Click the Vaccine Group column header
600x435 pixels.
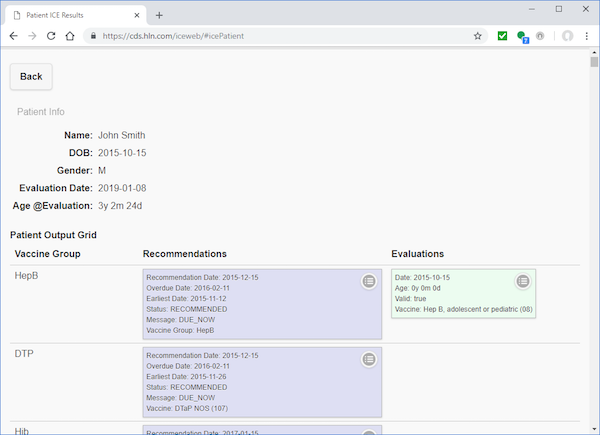click(x=47, y=254)
